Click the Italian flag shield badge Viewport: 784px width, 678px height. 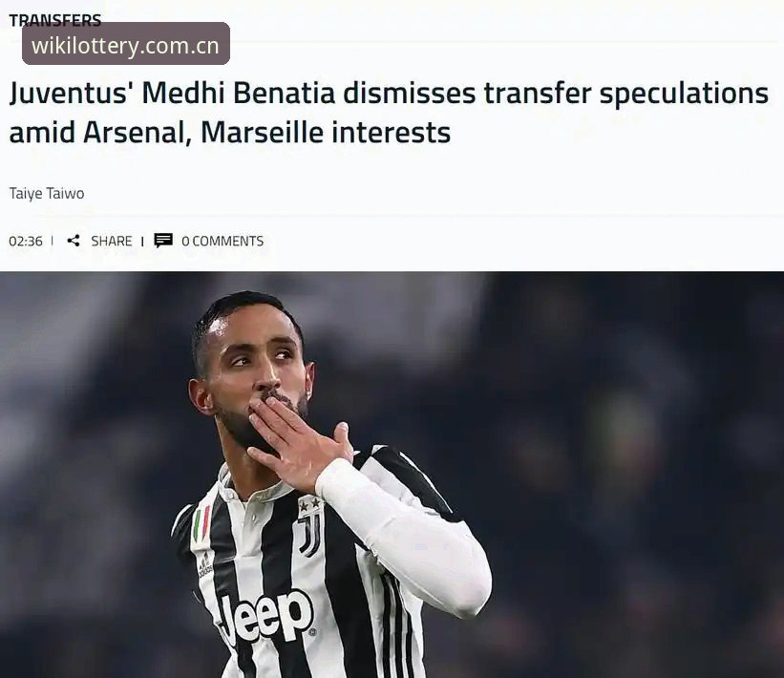coord(202,525)
